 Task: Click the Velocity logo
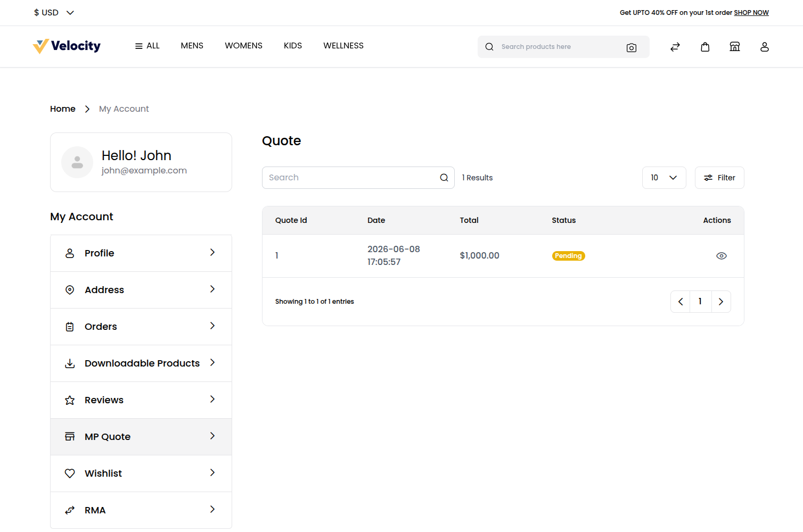pyautogui.click(x=67, y=46)
